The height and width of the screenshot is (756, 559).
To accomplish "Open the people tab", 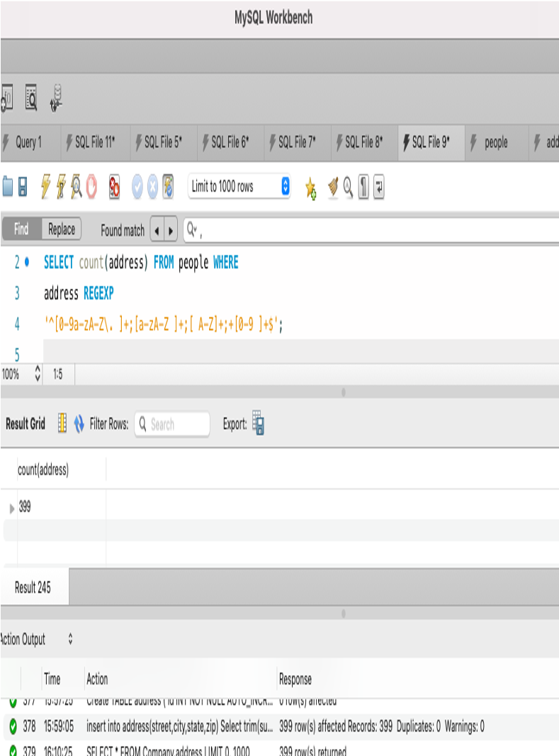I will (x=496, y=142).
